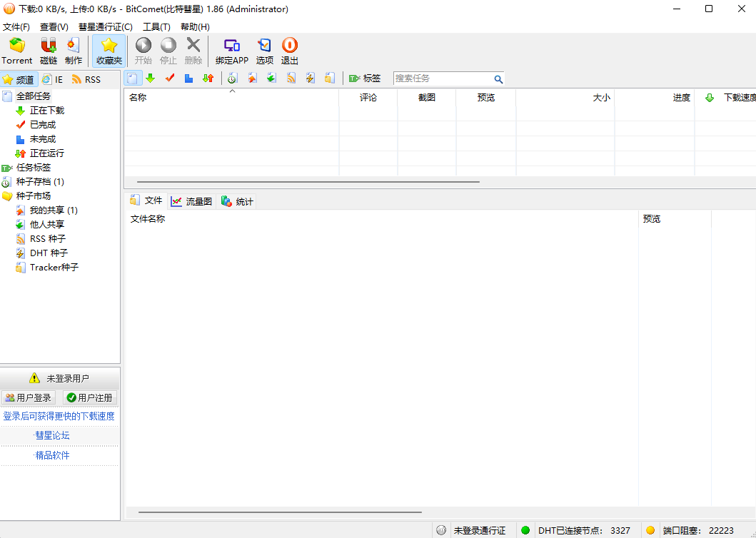Click the 删除 delete task button

point(193,51)
